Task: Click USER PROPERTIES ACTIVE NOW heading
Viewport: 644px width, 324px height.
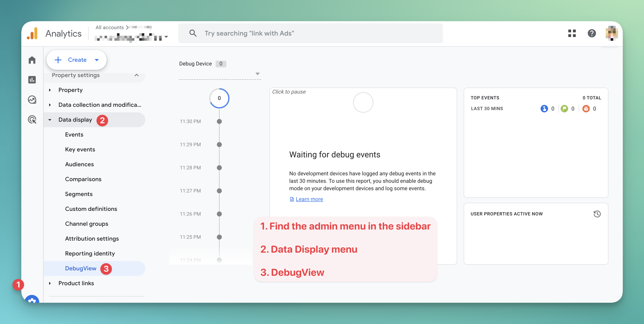Action: (507, 214)
